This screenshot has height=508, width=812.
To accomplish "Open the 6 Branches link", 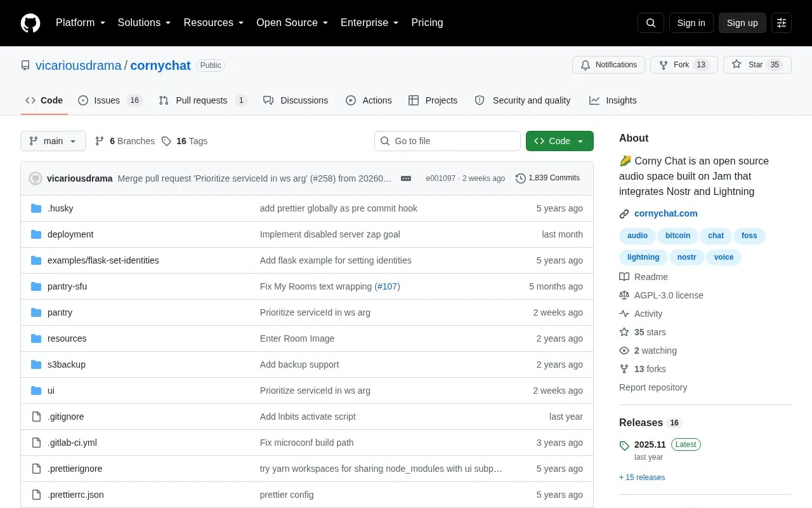I will [125, 141].
